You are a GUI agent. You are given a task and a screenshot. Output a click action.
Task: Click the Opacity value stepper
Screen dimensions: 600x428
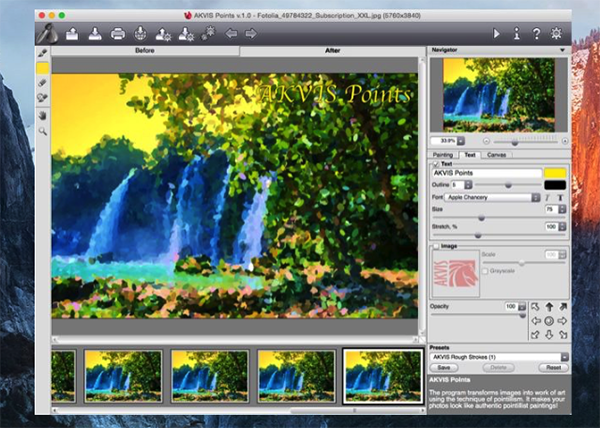[x=522, y=306]
